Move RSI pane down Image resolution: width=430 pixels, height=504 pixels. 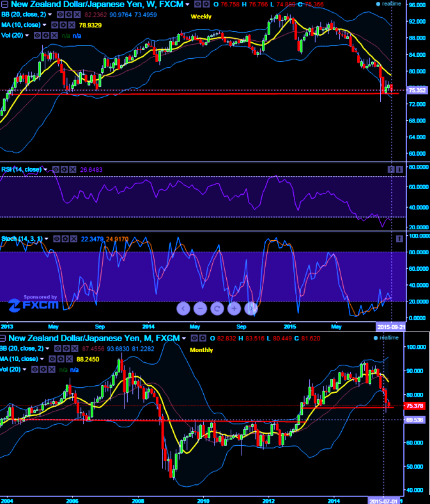click(399, 169)
